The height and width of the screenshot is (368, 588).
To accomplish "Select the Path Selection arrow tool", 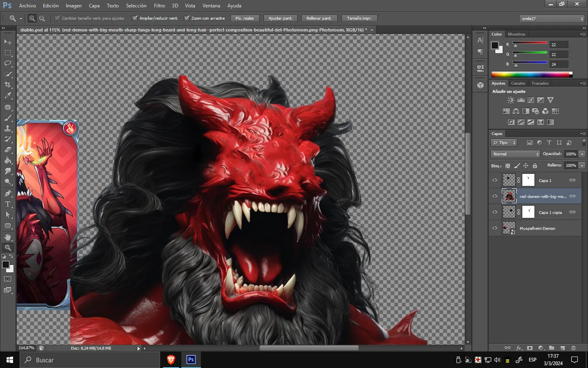I will click(8, 215).
